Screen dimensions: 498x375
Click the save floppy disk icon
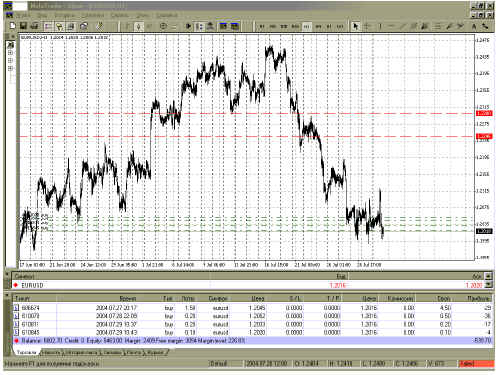(x=23, y=26)
